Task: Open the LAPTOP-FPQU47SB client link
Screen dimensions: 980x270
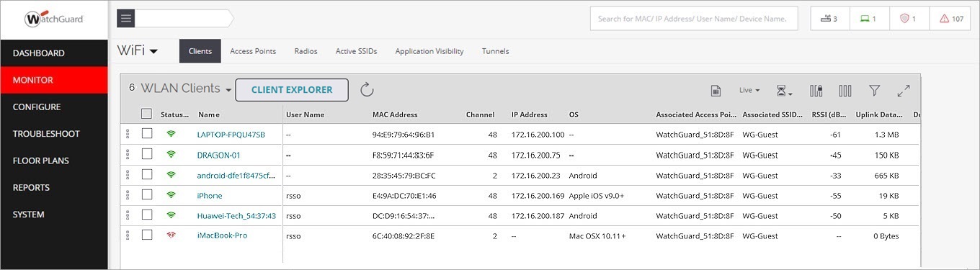Action: click(231, 135)
